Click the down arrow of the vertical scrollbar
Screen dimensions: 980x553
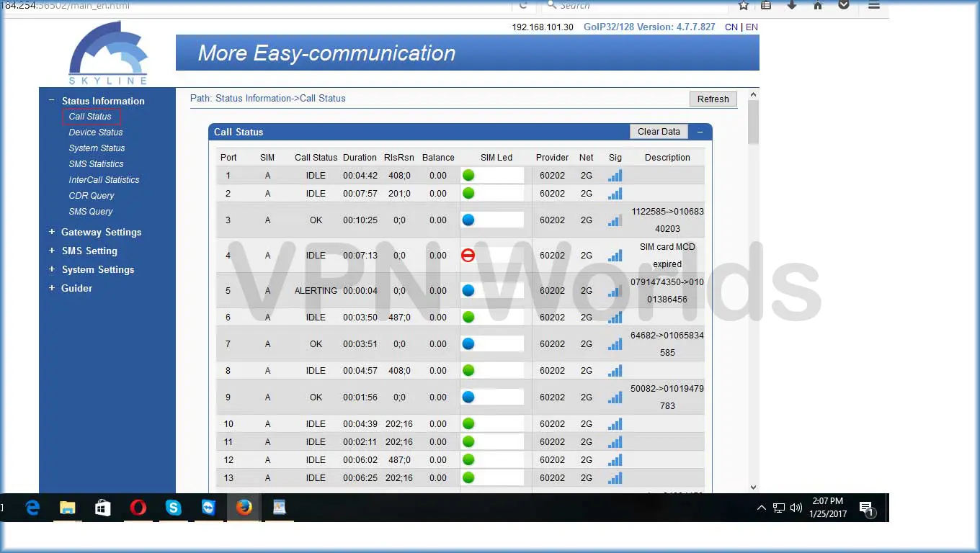point(753,487)
